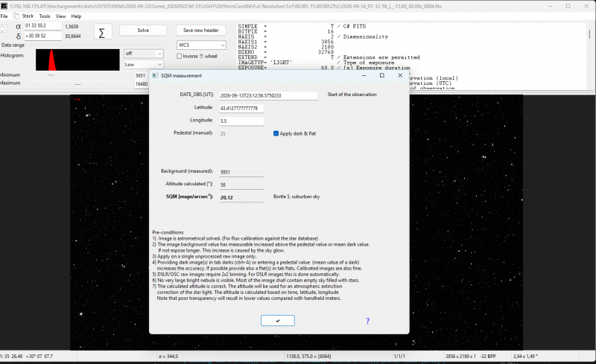Click the declination input field

coord(43,36)
